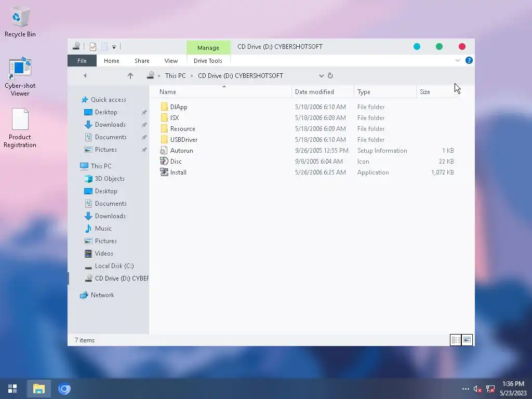Open pinned Desktop under Quick access
The width and height of the screenshot is (532, 399).
coord(106,112)
